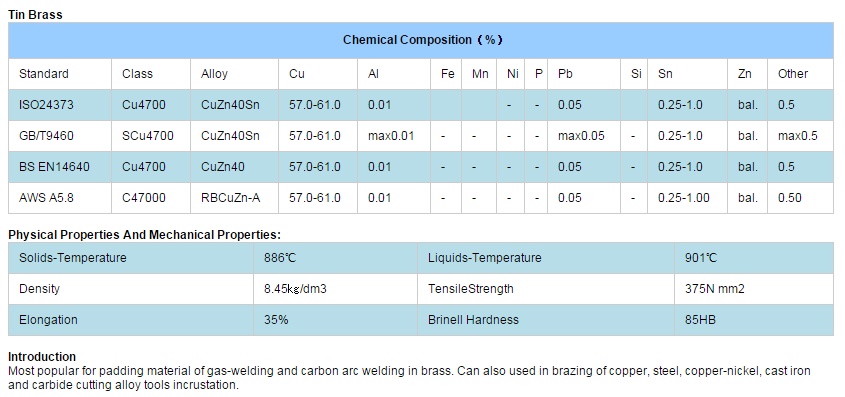845x397 pixels.
Task: Select the Brinell Hardness label
Action: click(x=473, y=320)
